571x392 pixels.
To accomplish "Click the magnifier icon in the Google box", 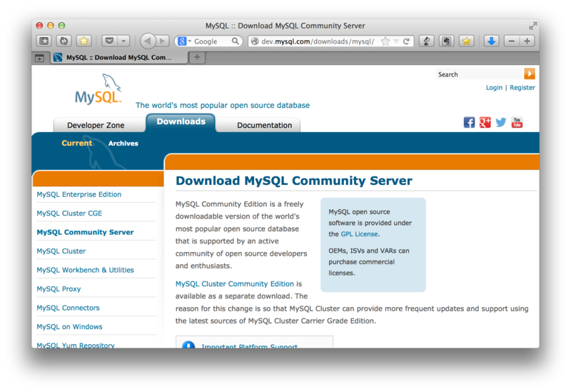I will tap(236, 41).
